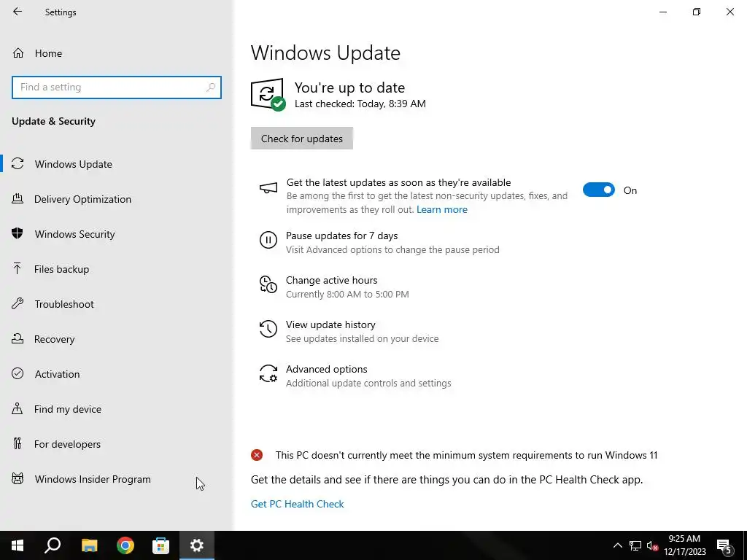Click Pause updates for 7 days
This screenshot has width=747, height=560.
(341, 236)
